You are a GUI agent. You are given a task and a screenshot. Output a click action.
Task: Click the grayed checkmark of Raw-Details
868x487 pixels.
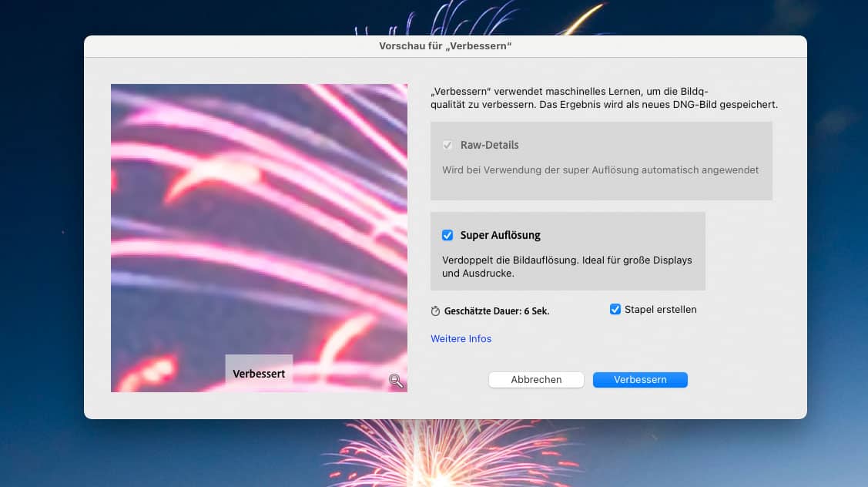[448, 145]
